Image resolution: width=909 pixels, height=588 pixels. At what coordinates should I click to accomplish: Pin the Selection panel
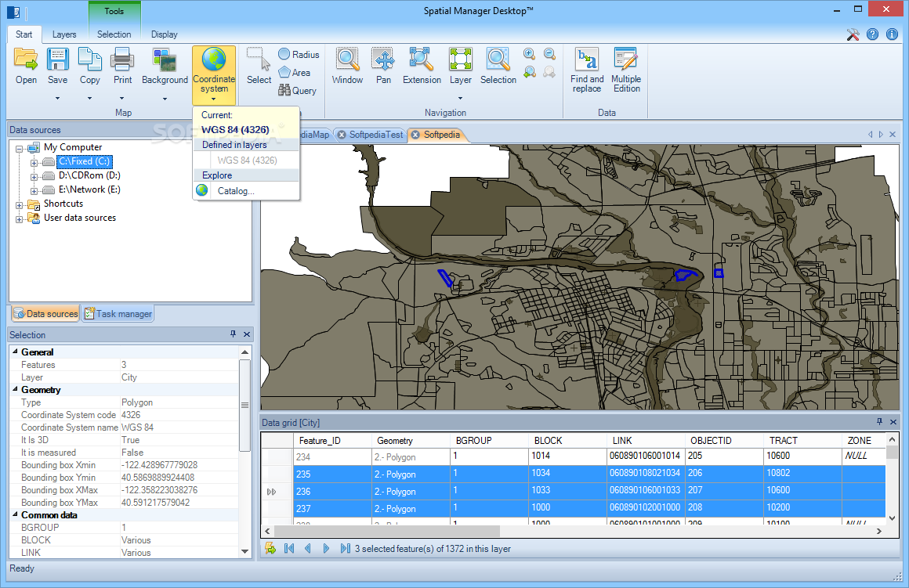pyautogui.click(x=233, y=334)
